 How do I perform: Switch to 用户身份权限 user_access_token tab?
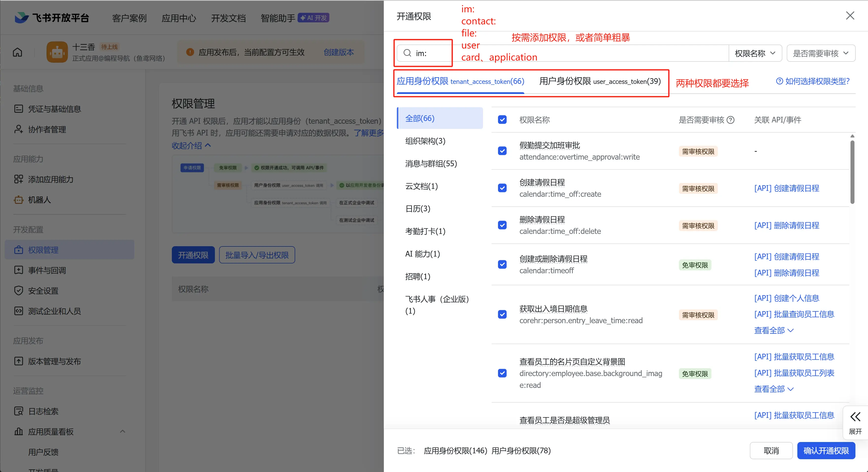point(600,81)
